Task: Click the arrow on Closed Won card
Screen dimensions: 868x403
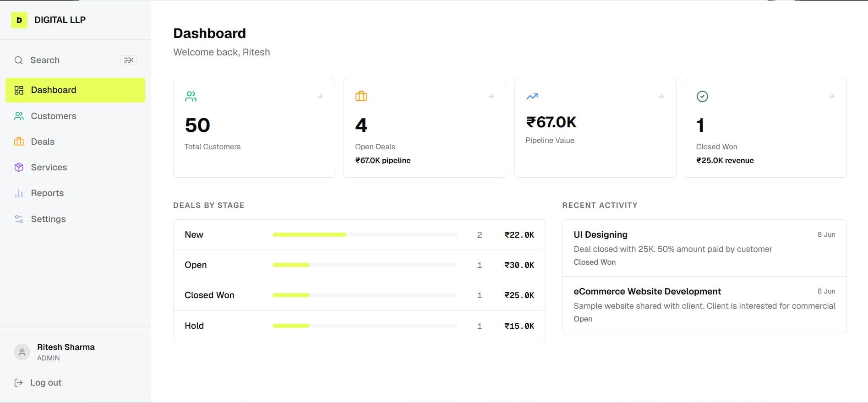Action: point(831,96)
